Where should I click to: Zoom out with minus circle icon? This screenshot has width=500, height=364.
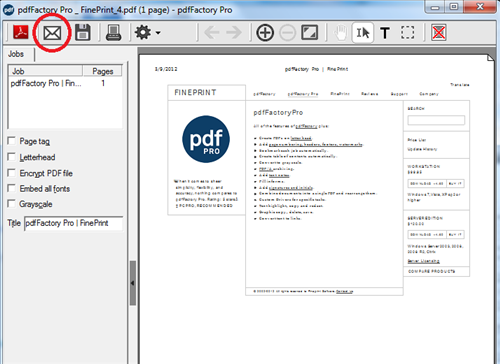[287, 33]
